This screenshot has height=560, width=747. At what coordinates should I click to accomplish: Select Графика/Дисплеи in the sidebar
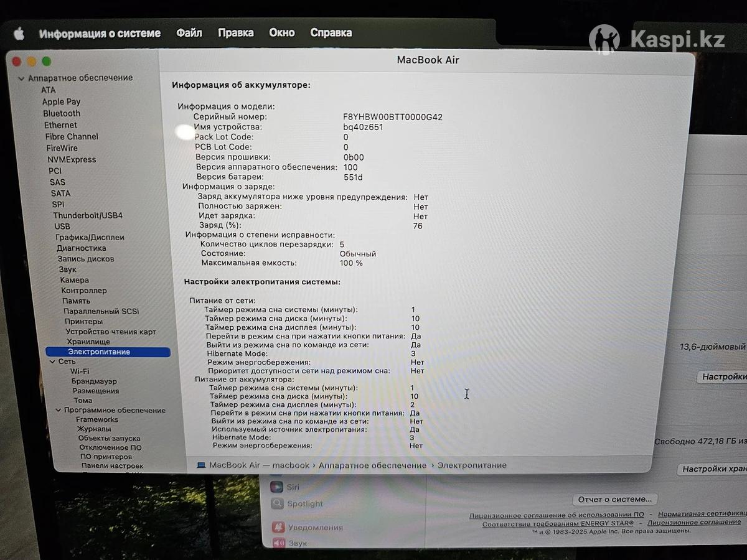pyautogui.click(x=90, y=237)
